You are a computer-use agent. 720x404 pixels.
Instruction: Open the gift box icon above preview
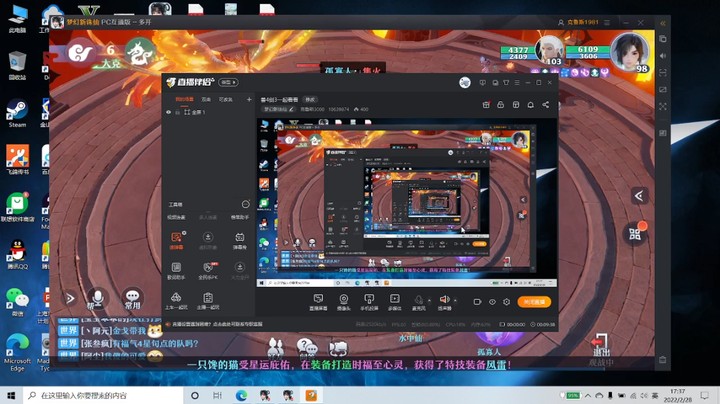(x=486, y=105)
